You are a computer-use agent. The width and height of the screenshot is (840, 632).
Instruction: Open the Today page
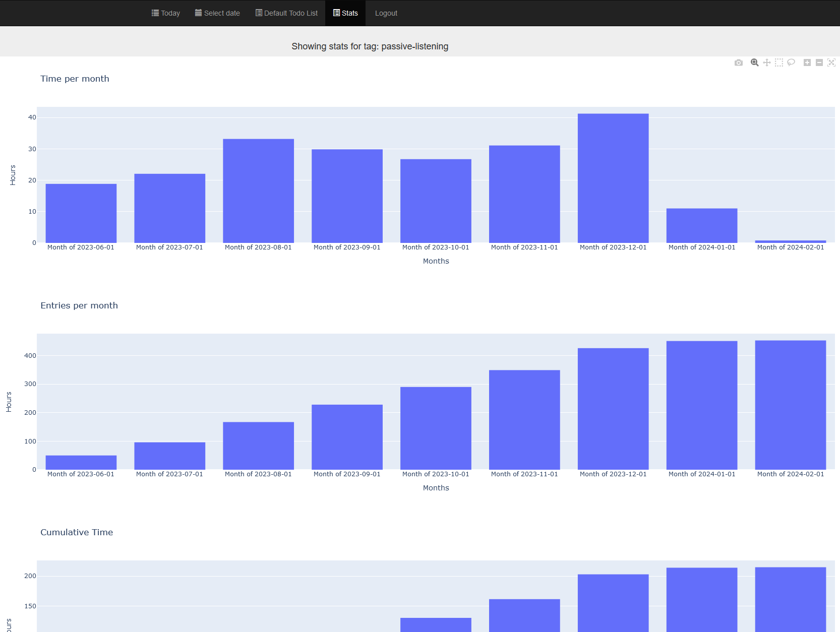(166, 13)
